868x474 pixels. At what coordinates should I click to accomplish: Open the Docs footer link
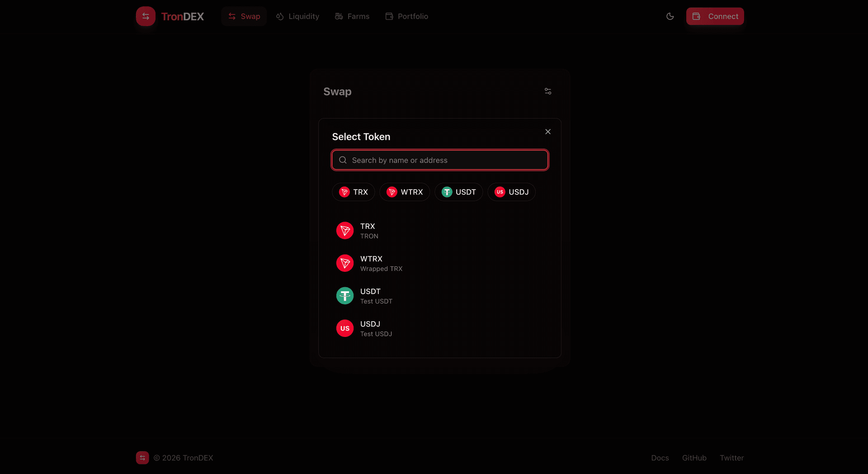click(660, 458)
